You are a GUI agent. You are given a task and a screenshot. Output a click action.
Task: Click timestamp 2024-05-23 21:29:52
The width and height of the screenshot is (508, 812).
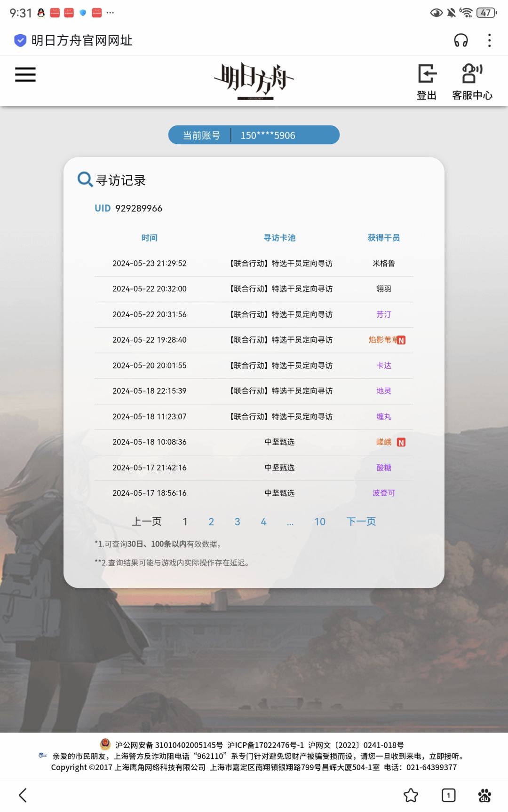click(150, 264)
